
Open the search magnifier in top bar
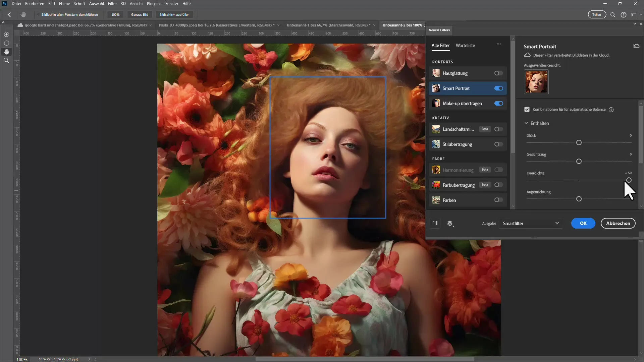click(x=612, y=15)
